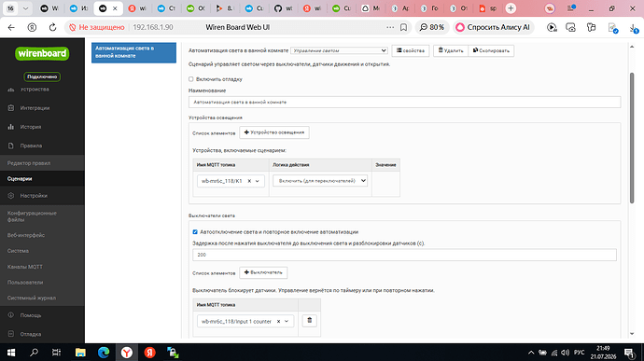
Task: Click the Интеграции sidebar icon
Action: (11, 108)
